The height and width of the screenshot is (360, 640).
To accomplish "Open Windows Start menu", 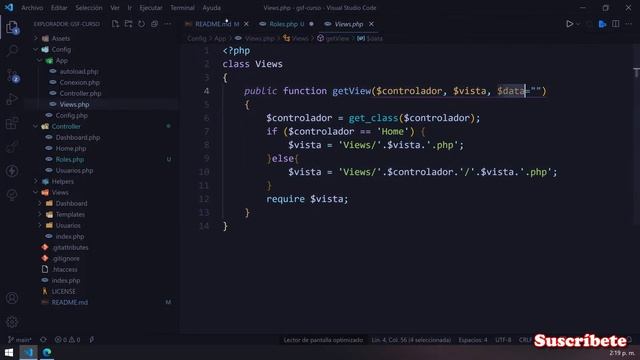I will tap(9, 352).
